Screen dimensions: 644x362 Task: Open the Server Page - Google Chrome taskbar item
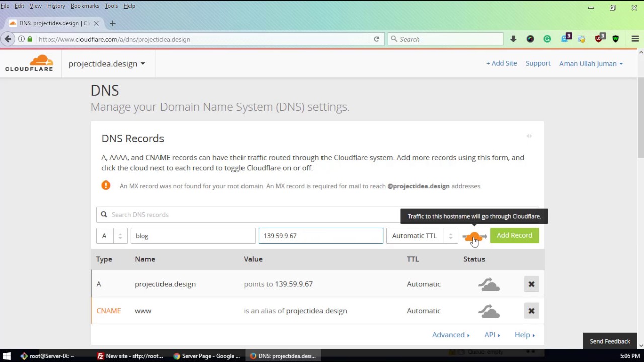(207, 356)
